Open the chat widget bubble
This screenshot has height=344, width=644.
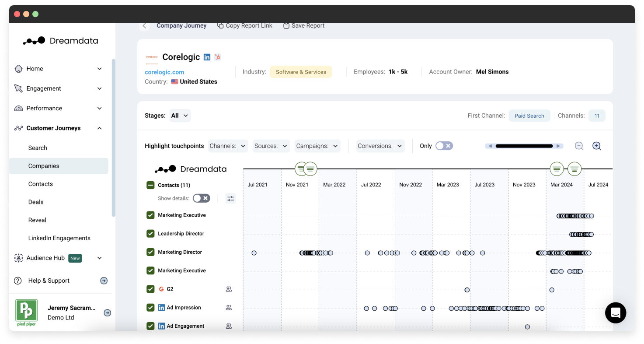pyautogui.click(x=616, y=312)
